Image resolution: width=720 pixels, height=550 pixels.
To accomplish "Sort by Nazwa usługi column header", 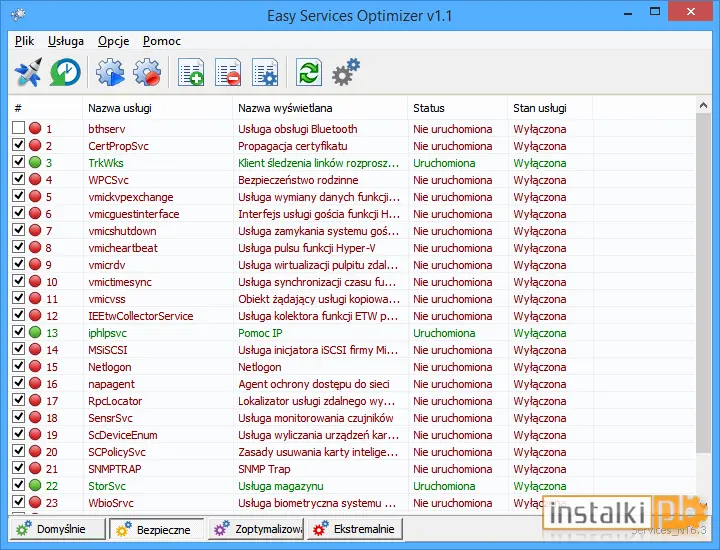I will pyautogui.click(x=158, y=108).
